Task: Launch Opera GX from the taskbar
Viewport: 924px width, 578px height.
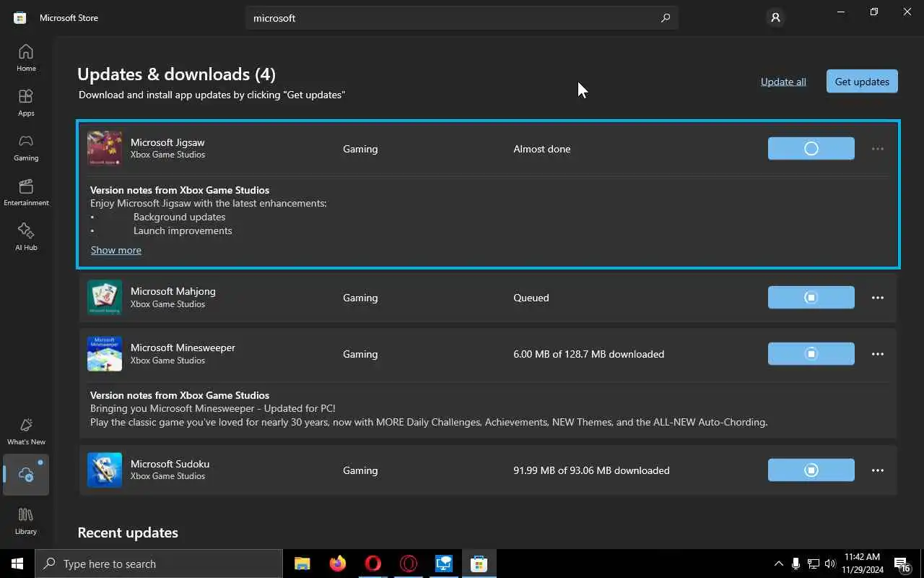Action: 408,564
